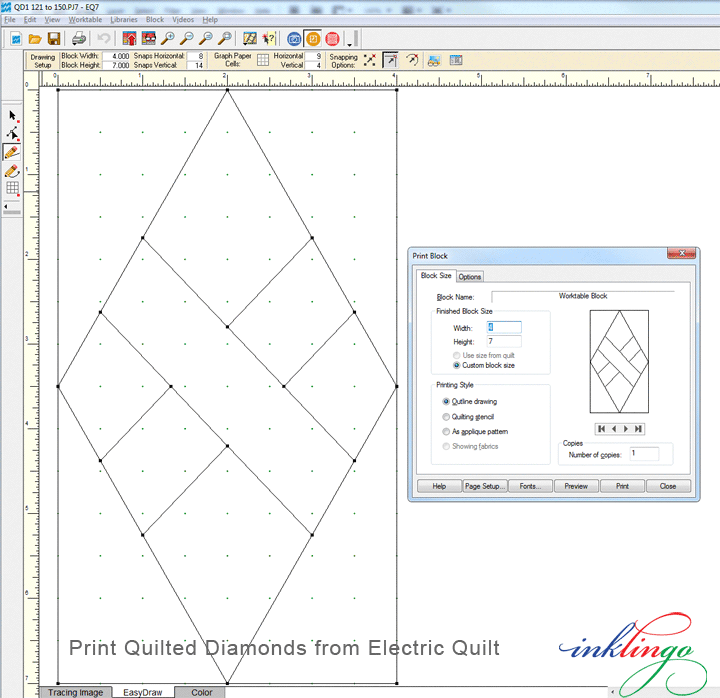Open the worktable tools dropdown arrow in toolbar
The height and width of the screenshot is (698, 720).
[x=349, y=45]
